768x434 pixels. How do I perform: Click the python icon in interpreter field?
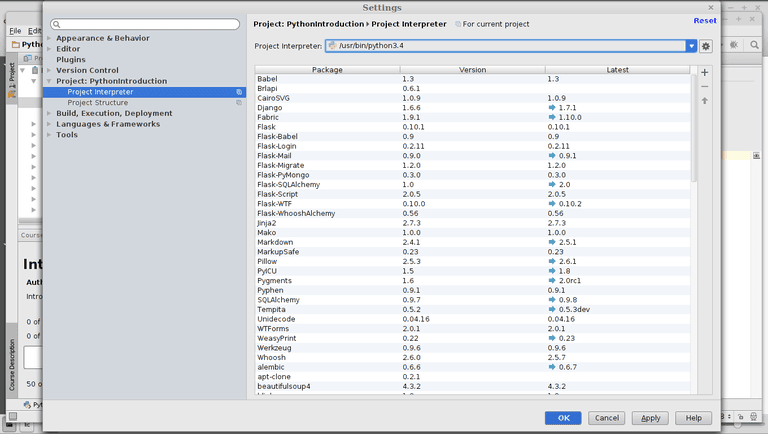coord(333,46)
